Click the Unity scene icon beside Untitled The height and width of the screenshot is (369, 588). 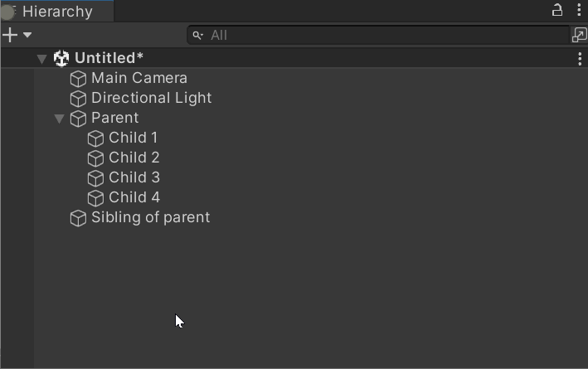[x=61, y=58]
